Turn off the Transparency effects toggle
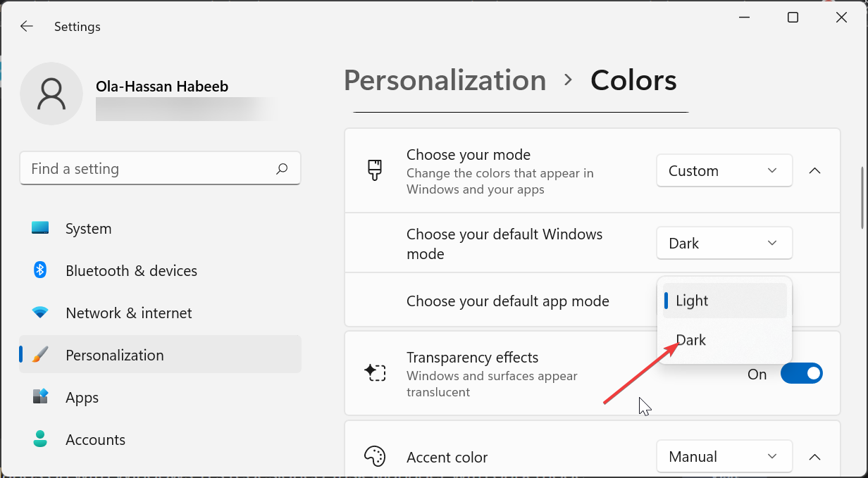 tap(801, 374)
